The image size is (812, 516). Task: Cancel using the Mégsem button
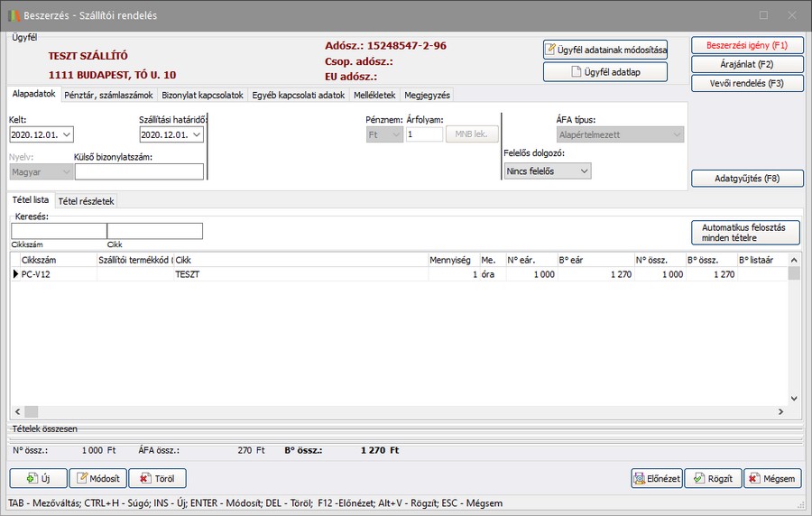click(x=772, y=478)
